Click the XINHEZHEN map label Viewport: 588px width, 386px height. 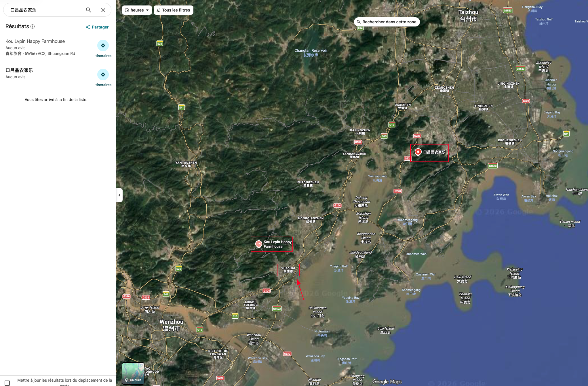[484, 108]
